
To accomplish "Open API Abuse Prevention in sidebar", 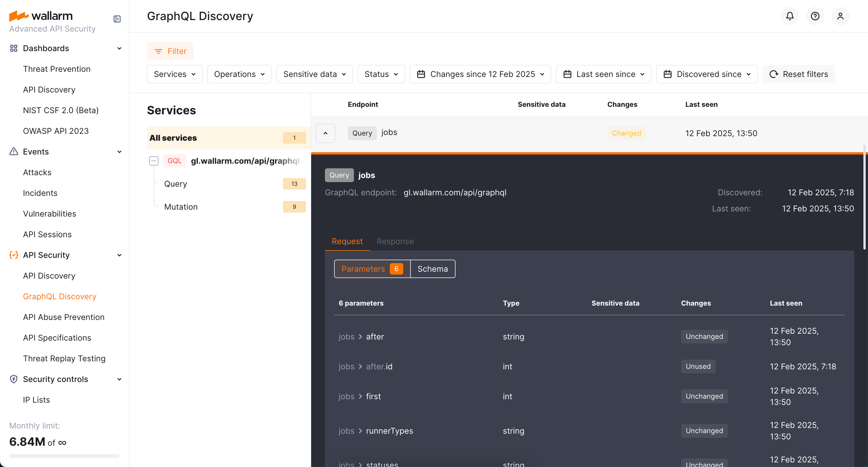I will [64, 317].
